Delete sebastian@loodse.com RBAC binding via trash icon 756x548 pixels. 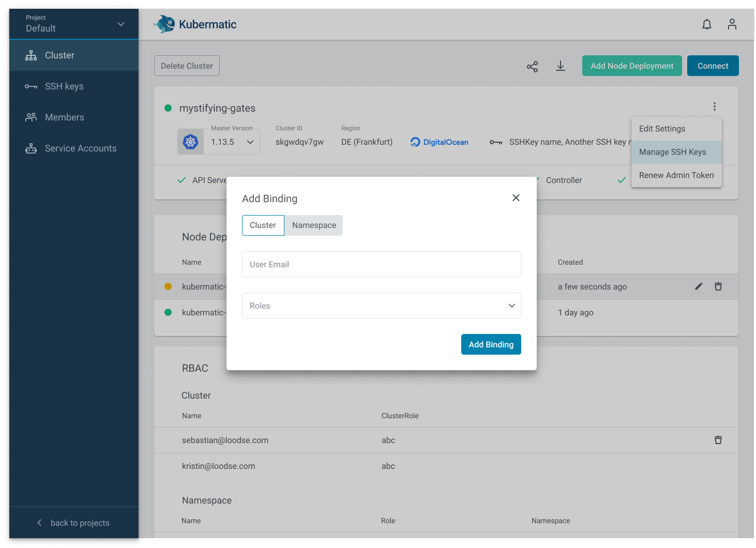coord(718,440)
